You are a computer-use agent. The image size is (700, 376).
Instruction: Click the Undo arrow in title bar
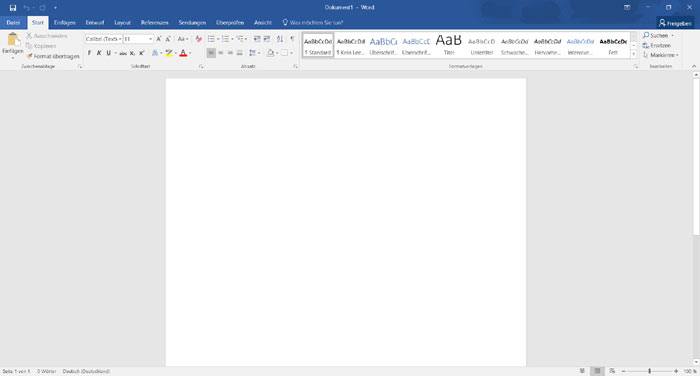click(27, 8)
